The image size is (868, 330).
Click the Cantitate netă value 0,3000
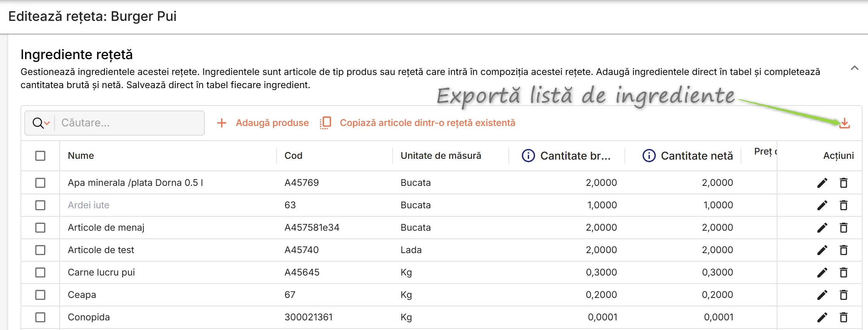(x=717, y=272)
